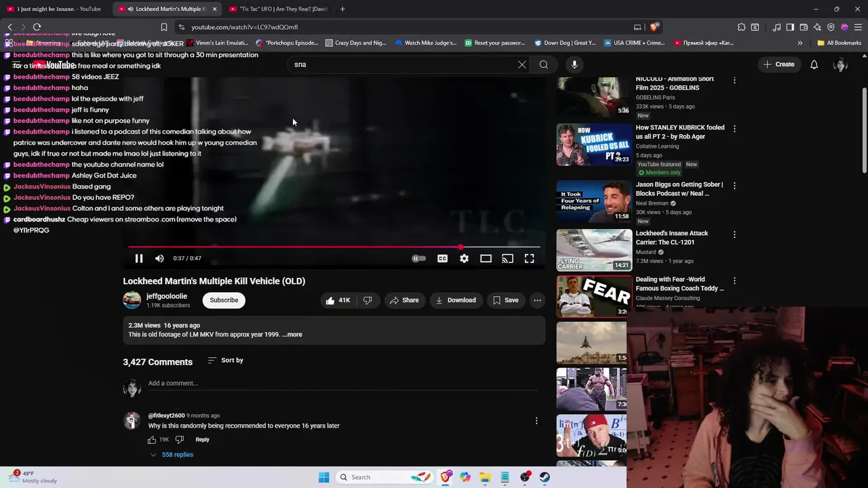Like the video with 41K likes
The height and width of the screenshot is (488, 868).
click(x=337, y=300)
